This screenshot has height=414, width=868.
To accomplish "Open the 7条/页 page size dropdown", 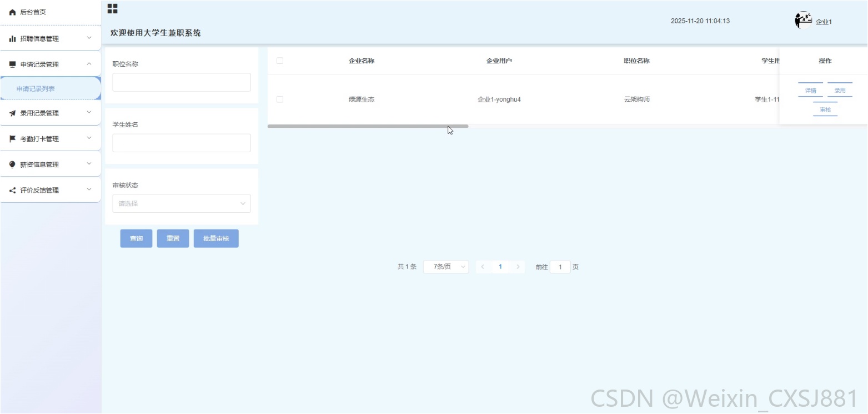I will (x=446, y=267).
